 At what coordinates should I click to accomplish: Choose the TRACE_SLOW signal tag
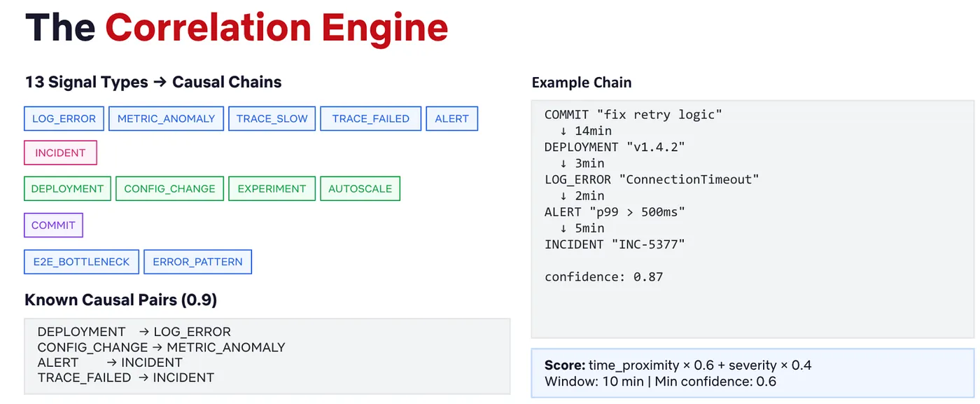click(x=272, y=118)
